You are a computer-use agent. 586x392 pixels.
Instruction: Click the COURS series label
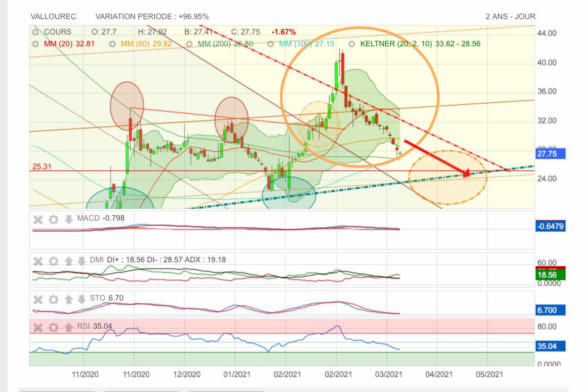57,32
